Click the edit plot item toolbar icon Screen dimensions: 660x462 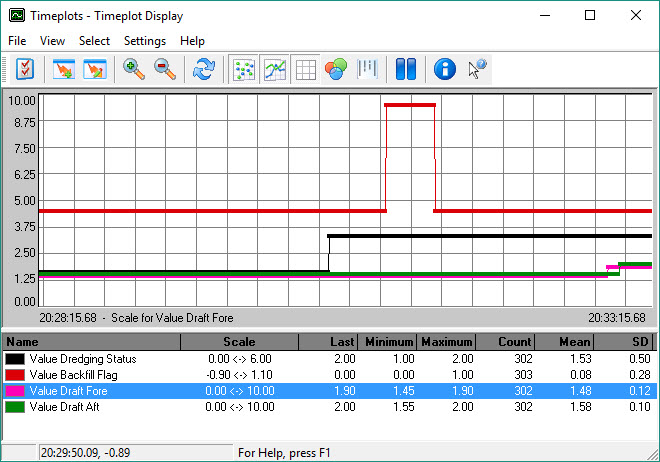coord(95,69)
